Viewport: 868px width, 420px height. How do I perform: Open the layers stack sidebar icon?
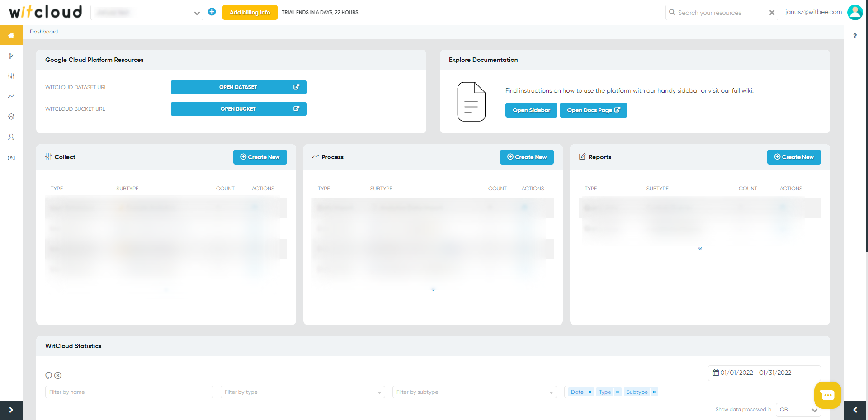click(x=11, y=117)
